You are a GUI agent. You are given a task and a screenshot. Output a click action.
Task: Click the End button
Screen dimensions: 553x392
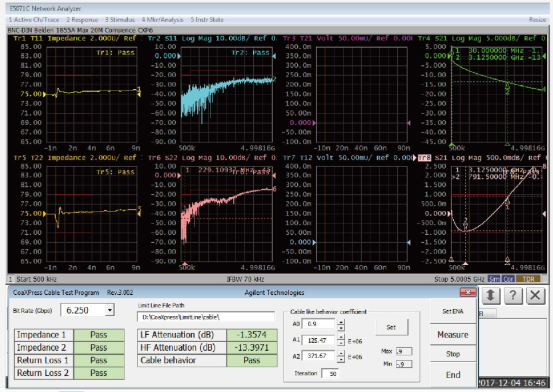pos(453,375)
